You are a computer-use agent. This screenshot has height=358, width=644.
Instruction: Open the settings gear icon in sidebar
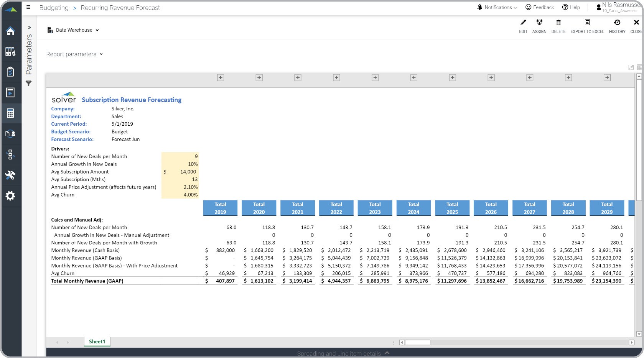(10, 196)
